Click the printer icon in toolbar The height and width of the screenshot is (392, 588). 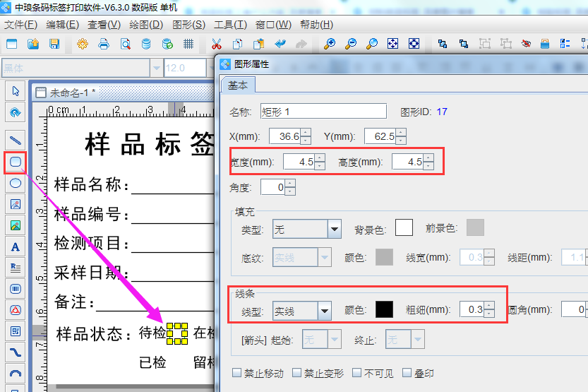click(104, 44)
